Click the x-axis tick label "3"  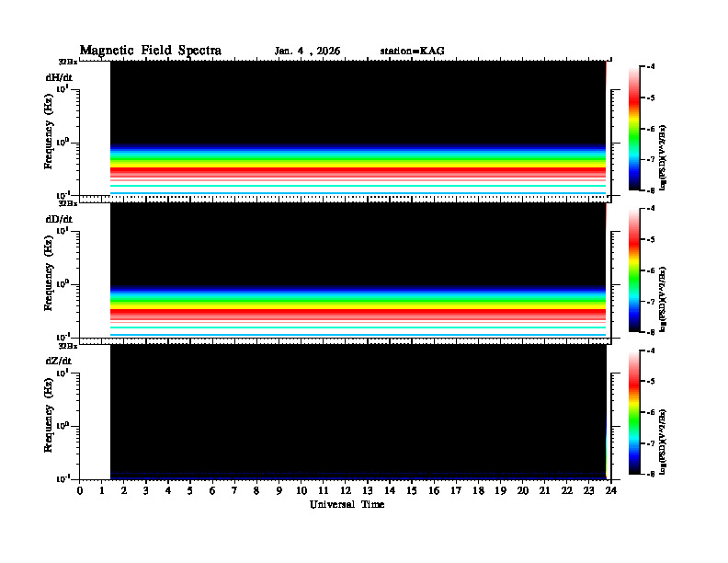click(146, 490)
